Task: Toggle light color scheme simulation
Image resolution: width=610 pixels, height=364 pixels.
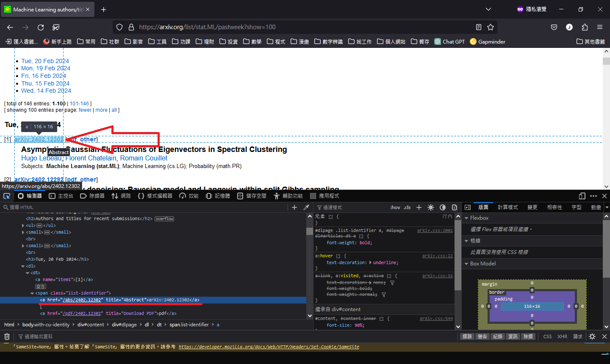Action: pyautogui.click(x=431, y=207)
